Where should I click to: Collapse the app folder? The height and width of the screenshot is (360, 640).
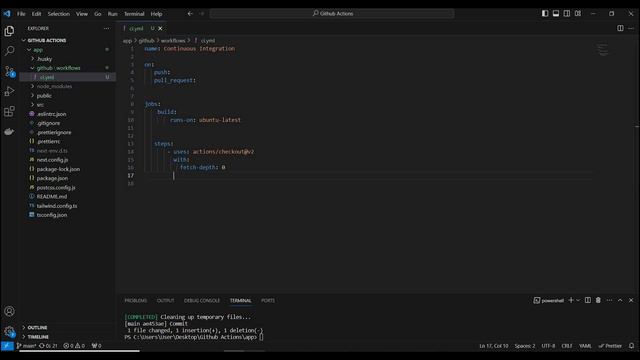[38, 50]
